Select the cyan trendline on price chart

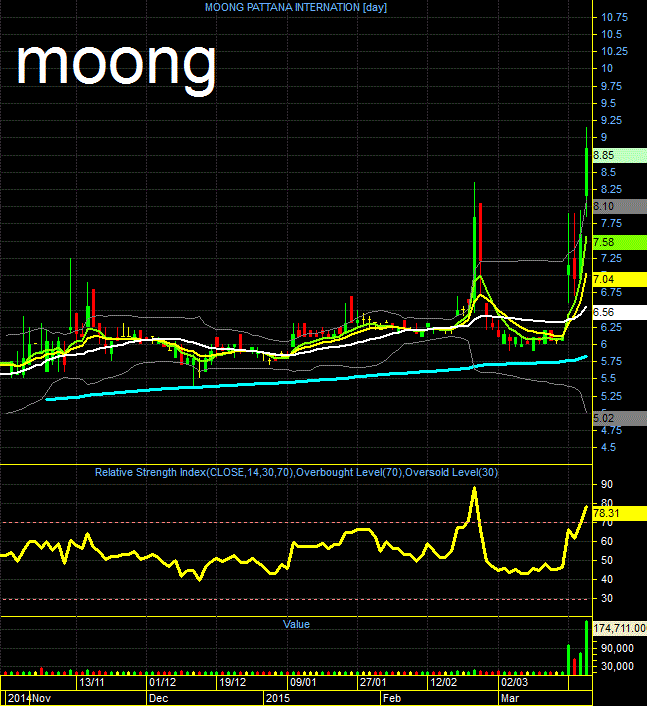coord(316,378)
